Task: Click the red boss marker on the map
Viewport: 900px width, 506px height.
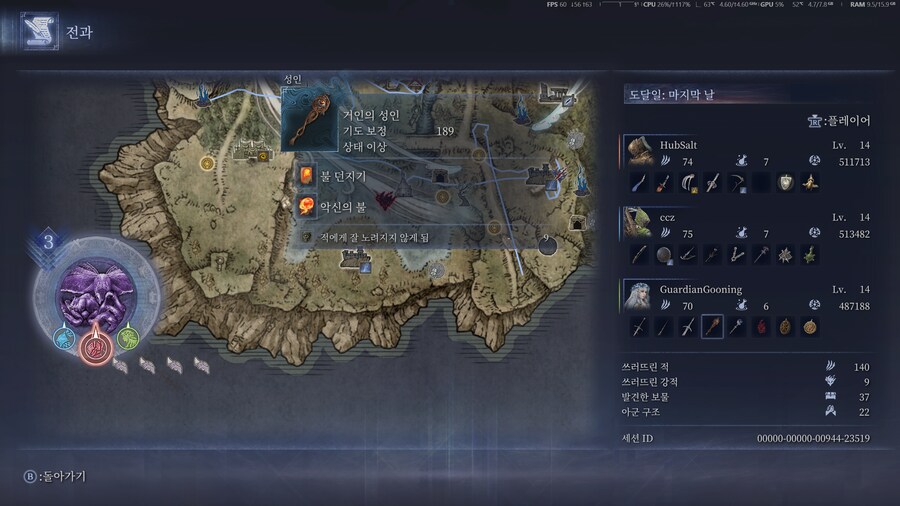Action: (x=385, y=201)
